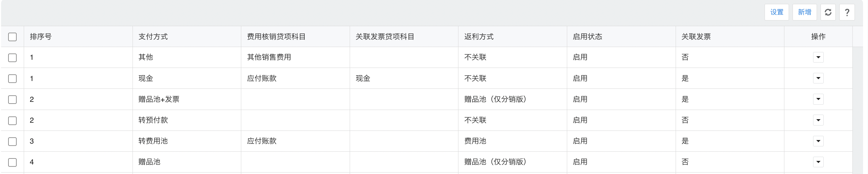Open action dropdown for 其他 row
Image resolution: width=868 pixels, height=174 pixels.
click(x=818, y=57)
